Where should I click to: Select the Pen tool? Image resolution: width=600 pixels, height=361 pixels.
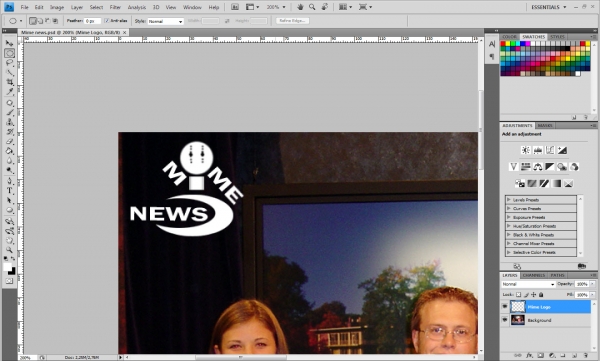10,181
